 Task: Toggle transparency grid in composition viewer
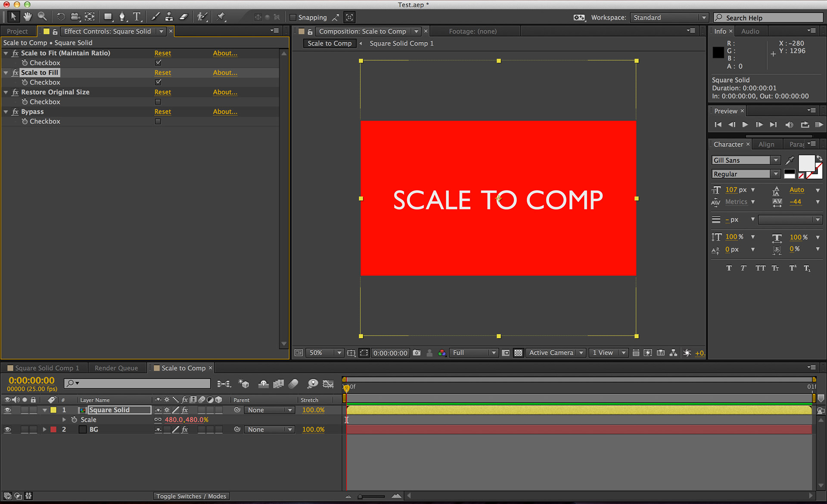[518, 352]
